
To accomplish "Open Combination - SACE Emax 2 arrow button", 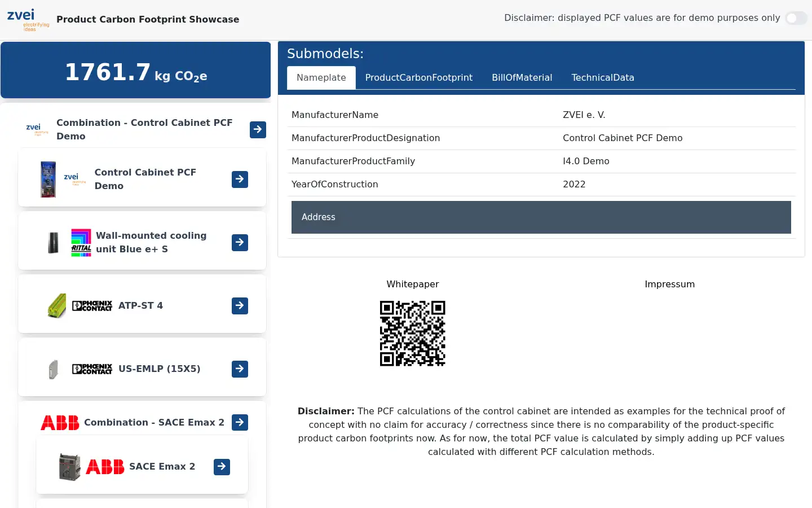I will [240, 422].
